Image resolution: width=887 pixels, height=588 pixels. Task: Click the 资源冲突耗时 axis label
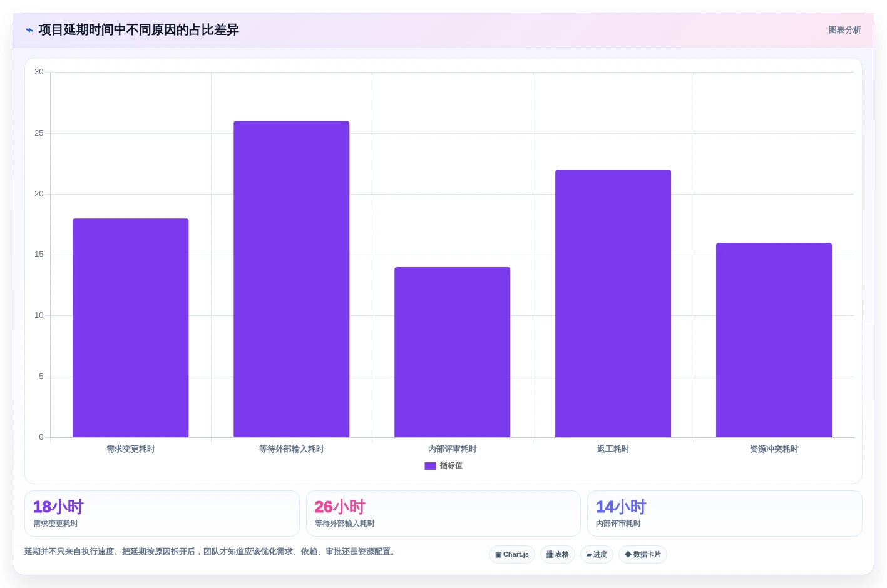tap(774, 449)
